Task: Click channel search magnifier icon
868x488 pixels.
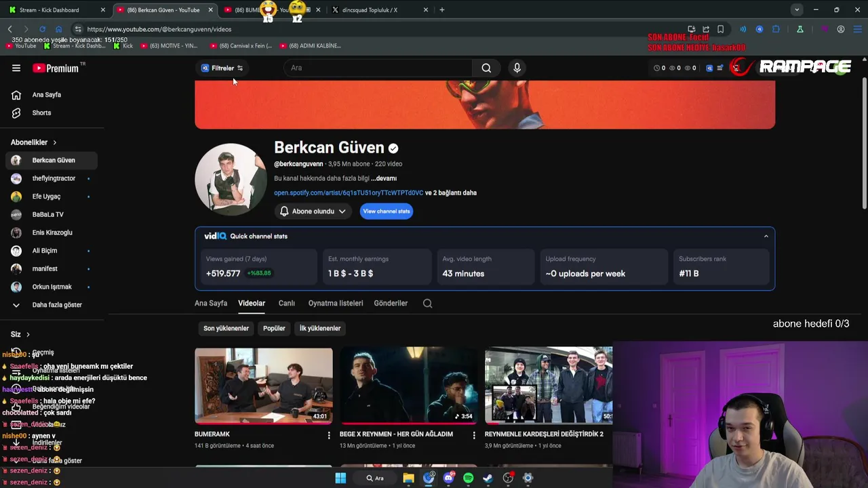Action: point(428,303)
